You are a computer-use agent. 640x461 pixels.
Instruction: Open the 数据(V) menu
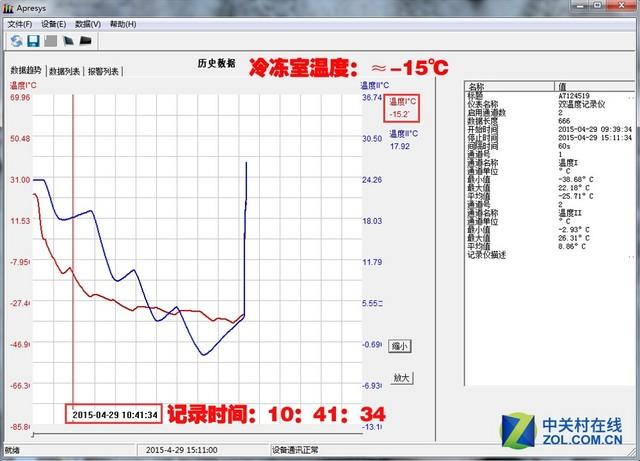tap(88, 24)
